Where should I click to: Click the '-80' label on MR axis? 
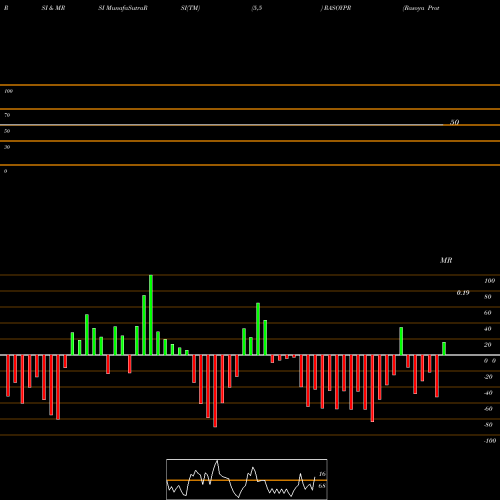click(488, 425)
